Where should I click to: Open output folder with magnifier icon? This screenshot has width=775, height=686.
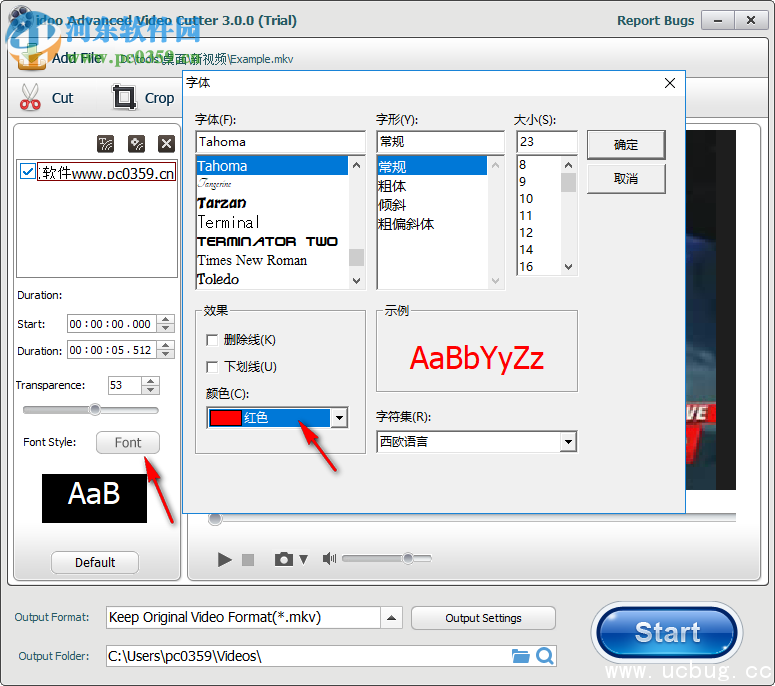(x=545, y=656)
